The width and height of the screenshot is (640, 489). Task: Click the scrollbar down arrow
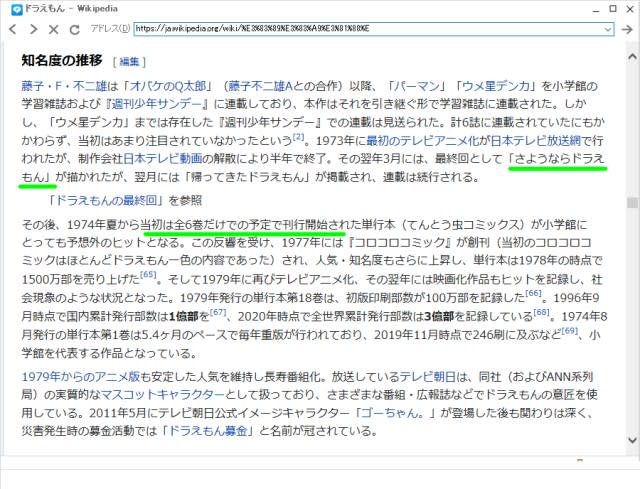click(632, 440)
